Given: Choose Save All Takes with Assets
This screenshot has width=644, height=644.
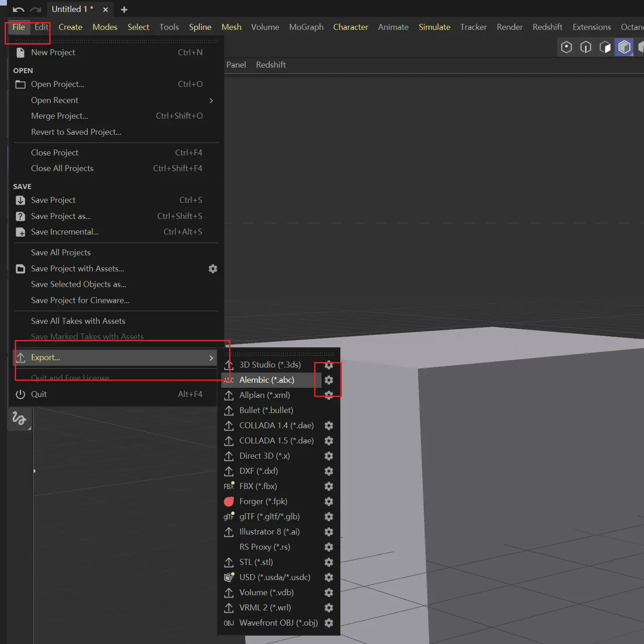Looking at the screenshot, I should (114, 321).
